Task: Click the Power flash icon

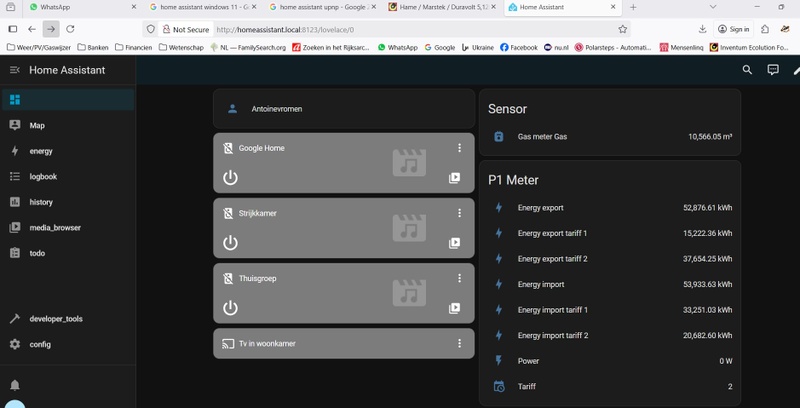Action: click(x=499, y=361)
